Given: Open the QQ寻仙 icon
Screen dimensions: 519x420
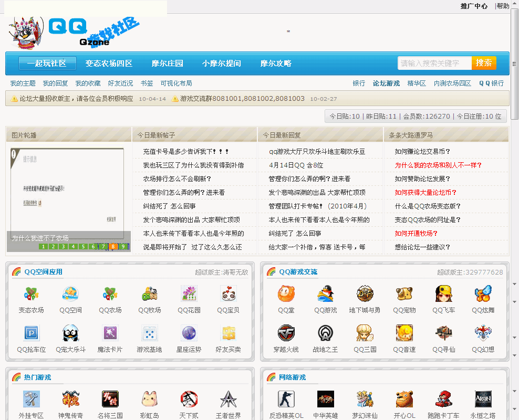Looking at the screenshot, I should 444,333.
